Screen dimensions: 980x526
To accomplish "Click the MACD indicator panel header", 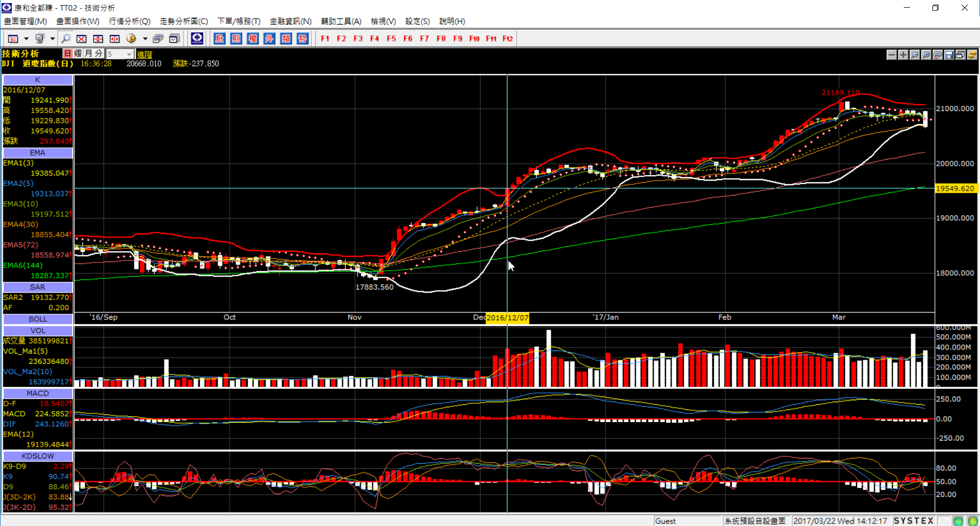I will click(37, 393).
